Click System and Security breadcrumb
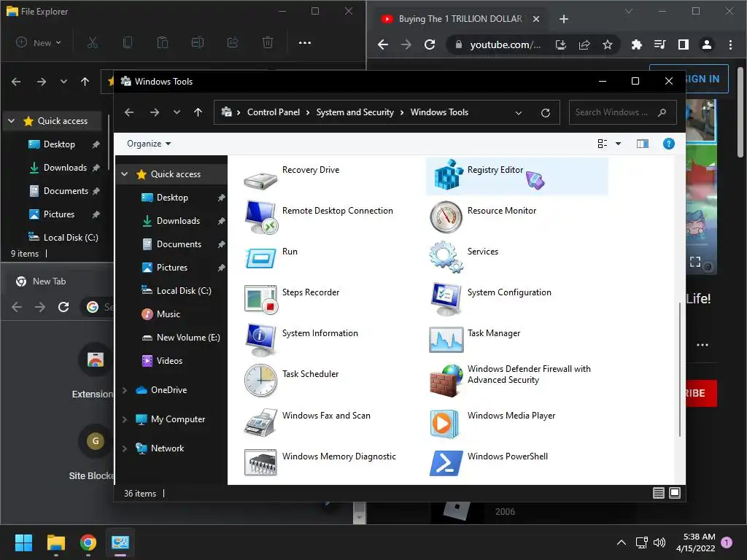Image resolution: width=747 pixels, height=560 pixels. coord(355,112)
